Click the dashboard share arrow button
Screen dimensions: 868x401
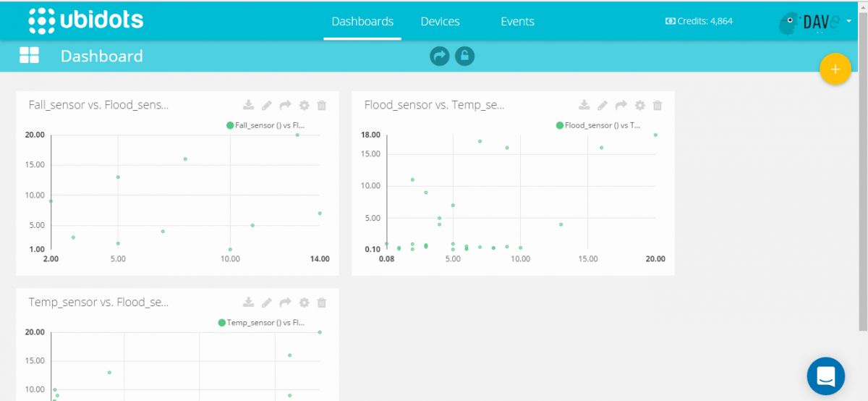439,56
